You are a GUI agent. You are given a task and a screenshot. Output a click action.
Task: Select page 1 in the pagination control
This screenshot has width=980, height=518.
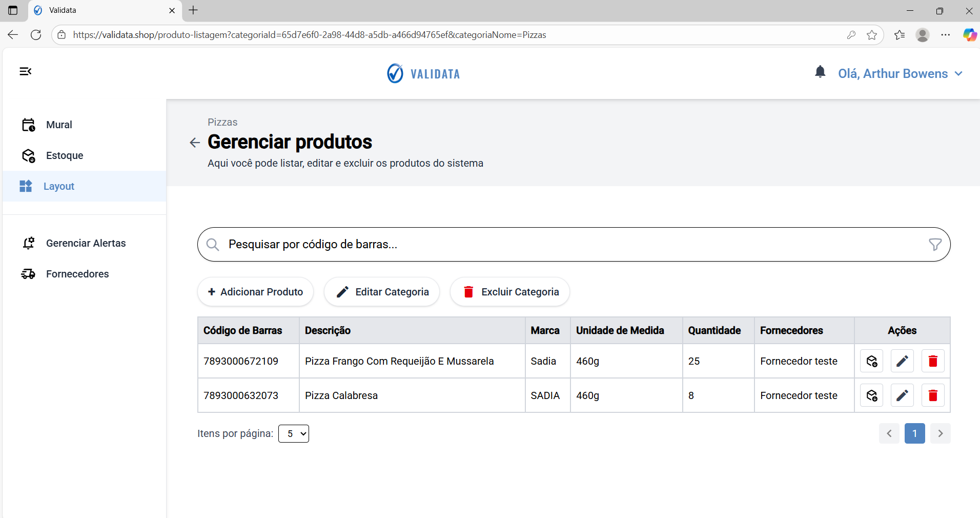click(915, 433)
